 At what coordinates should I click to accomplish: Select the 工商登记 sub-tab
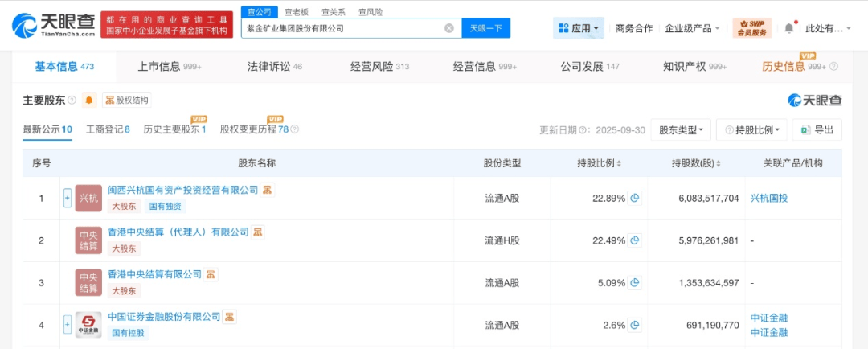coord(108,129)
